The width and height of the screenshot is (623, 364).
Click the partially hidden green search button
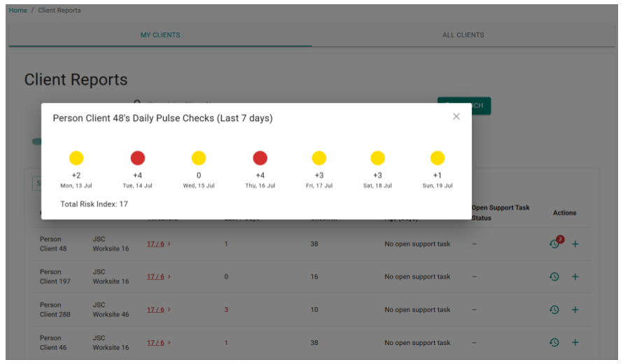pos(481,106)
